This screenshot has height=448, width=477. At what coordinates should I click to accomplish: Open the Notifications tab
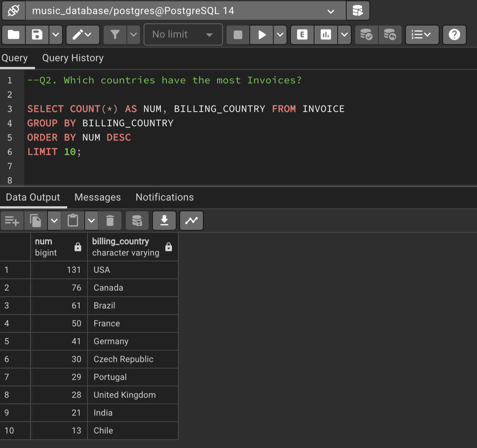click(x=164, y=197)
